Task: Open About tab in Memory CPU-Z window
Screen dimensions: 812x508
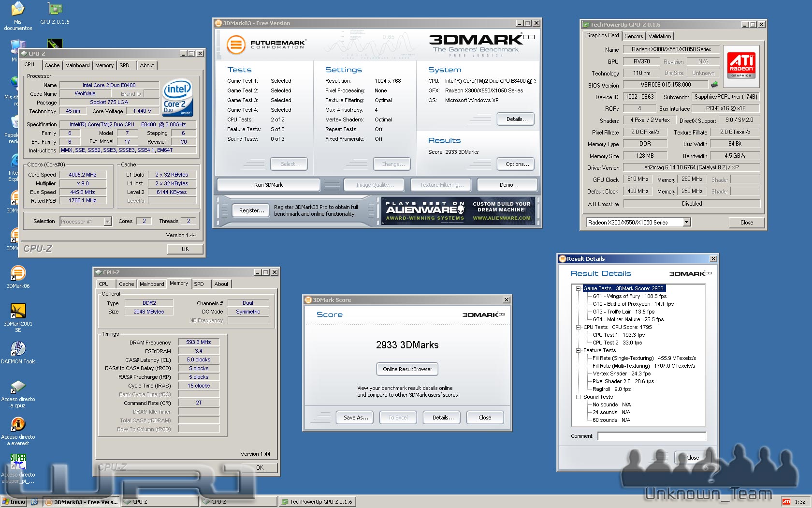Action: click(x=221, y=284)
